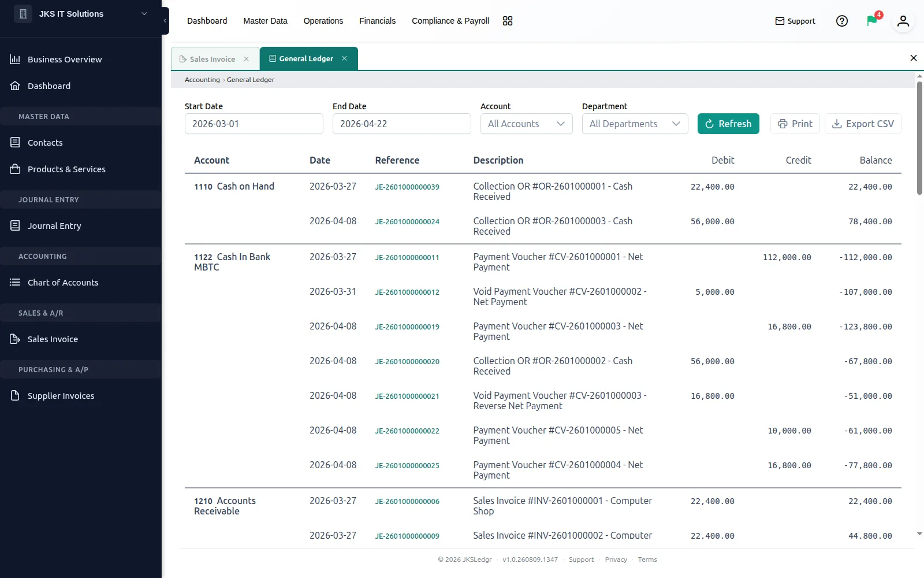Close the Sales Invoice tab

click(x=247, y=59)
